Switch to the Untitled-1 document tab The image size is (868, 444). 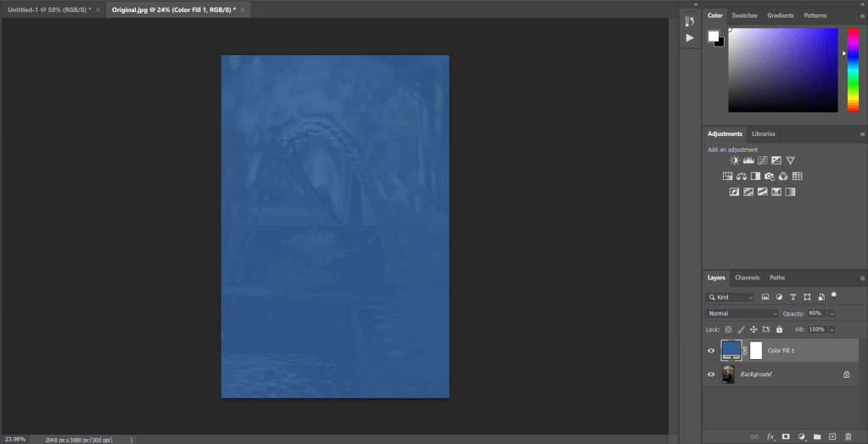[x=47, y=8]
